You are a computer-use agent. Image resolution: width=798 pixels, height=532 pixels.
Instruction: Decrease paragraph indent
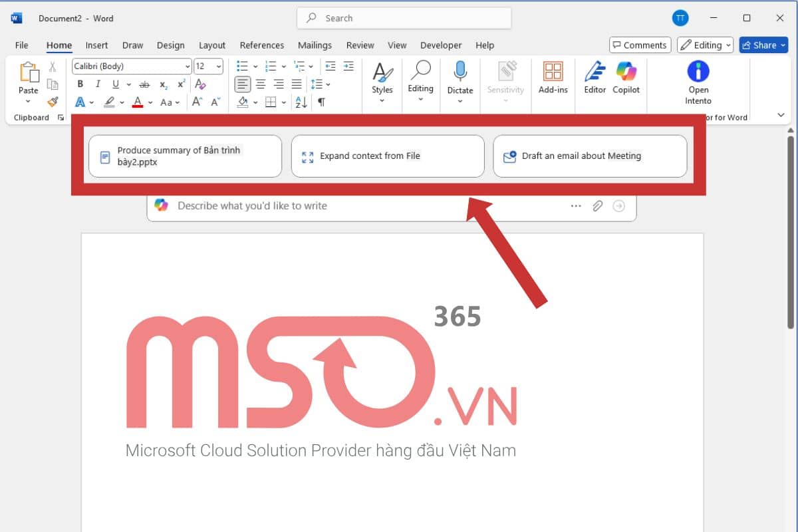(x=331, y=66)
